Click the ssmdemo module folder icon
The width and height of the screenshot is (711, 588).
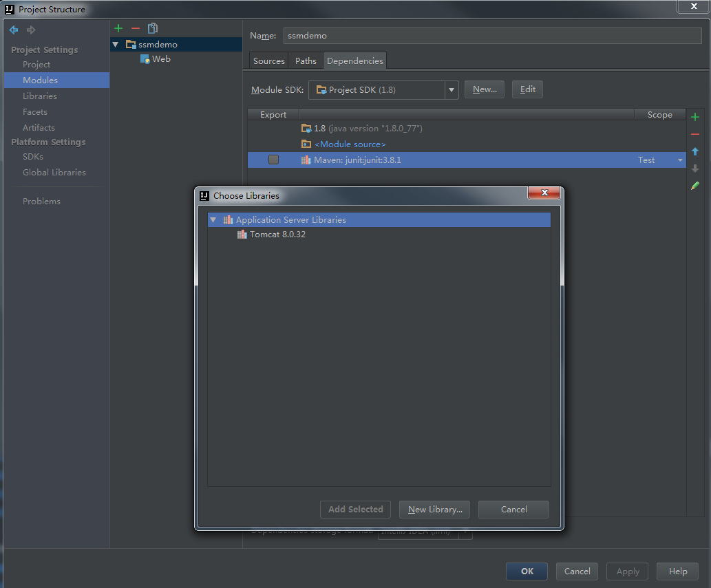131,45
